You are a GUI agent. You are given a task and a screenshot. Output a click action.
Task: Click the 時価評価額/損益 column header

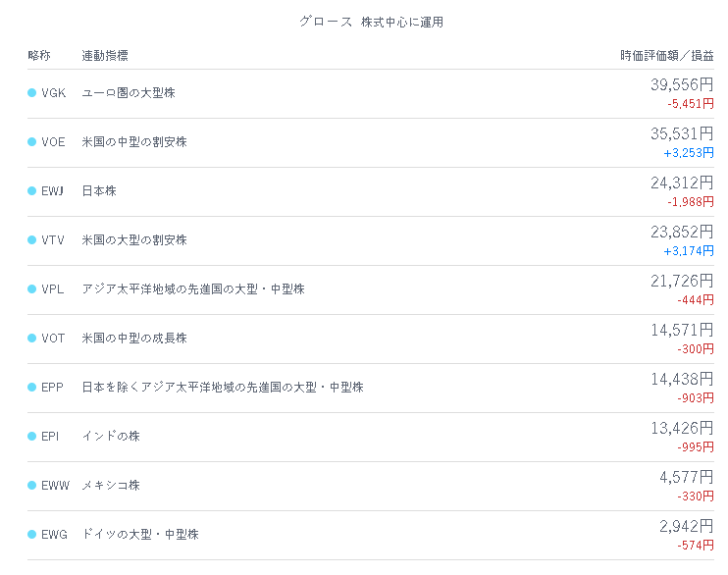(667, 56)
